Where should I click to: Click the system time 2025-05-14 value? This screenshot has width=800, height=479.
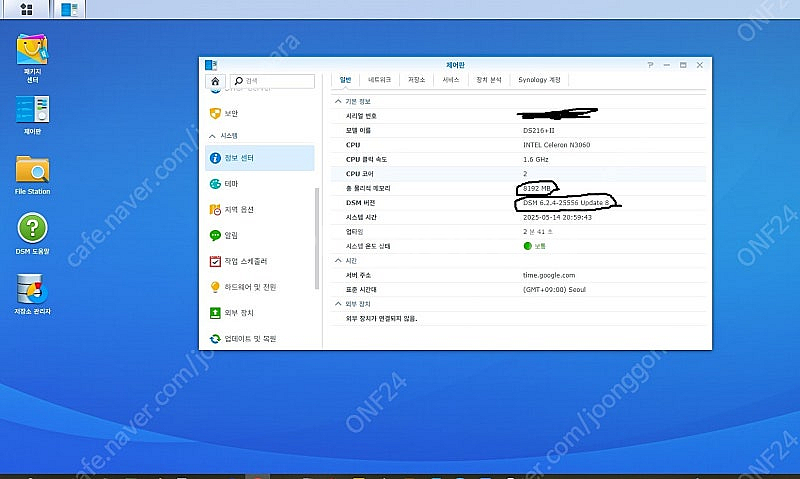(557, 217)
